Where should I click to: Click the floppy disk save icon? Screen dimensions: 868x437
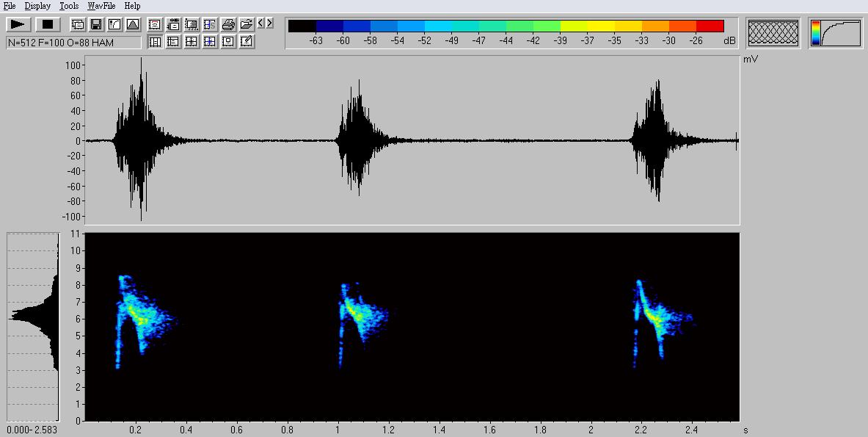[95, 24]
